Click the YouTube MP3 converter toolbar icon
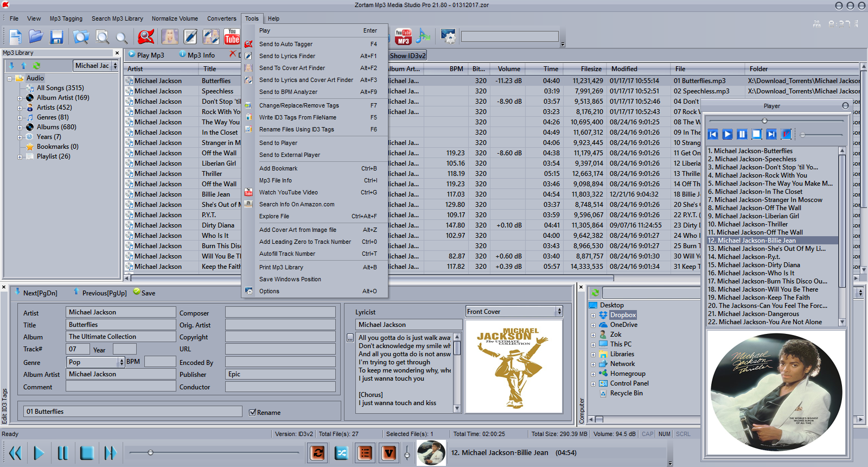 403,36
